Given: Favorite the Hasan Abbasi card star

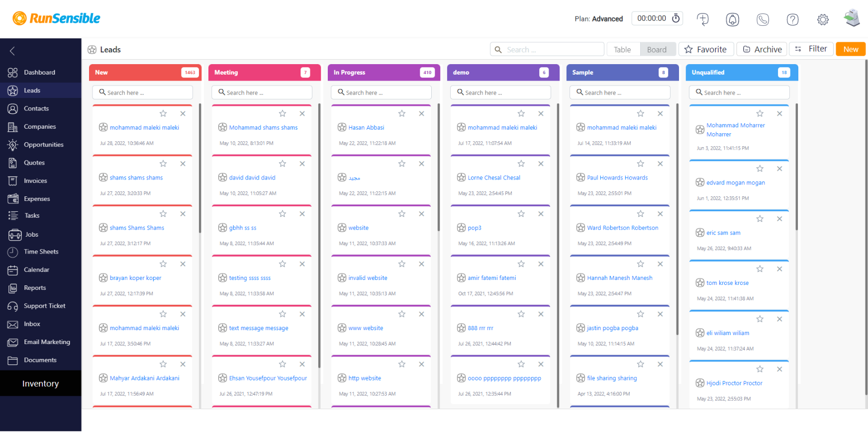Looking at the screenshot, I should click(x=402, y=114).
